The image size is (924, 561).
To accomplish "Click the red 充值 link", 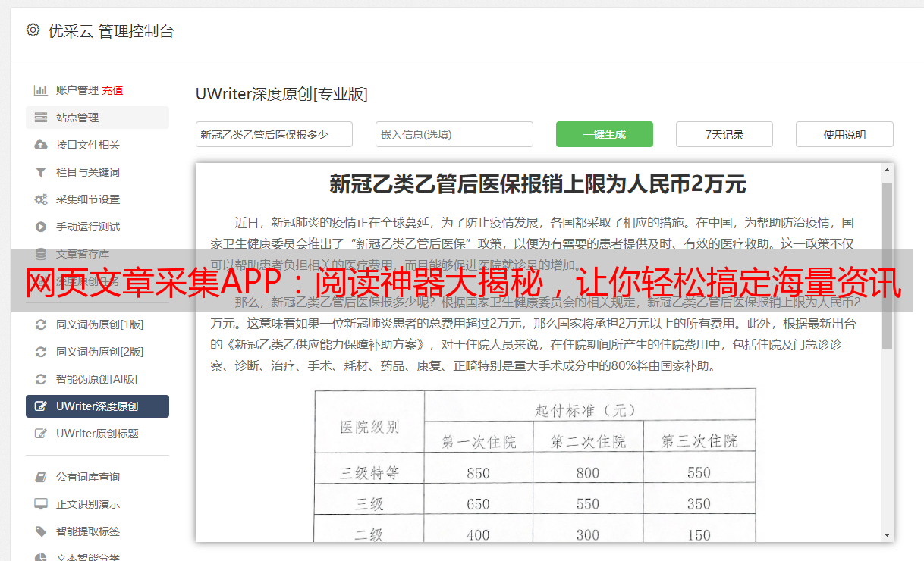I will click(112, 90).
